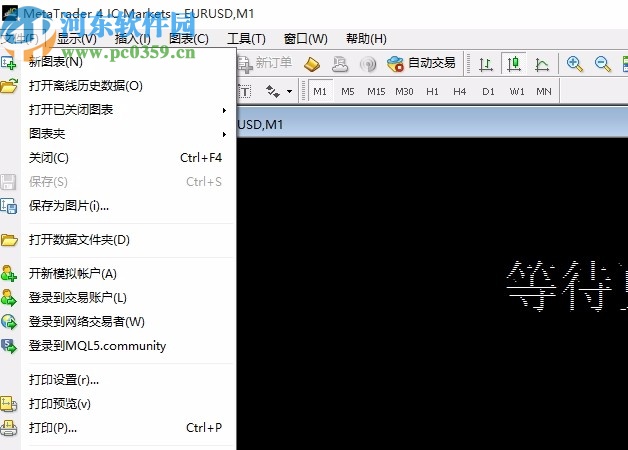
Task: Choose 打开离线历史数据(O) menu entry
Action: [x=118, y=86]
